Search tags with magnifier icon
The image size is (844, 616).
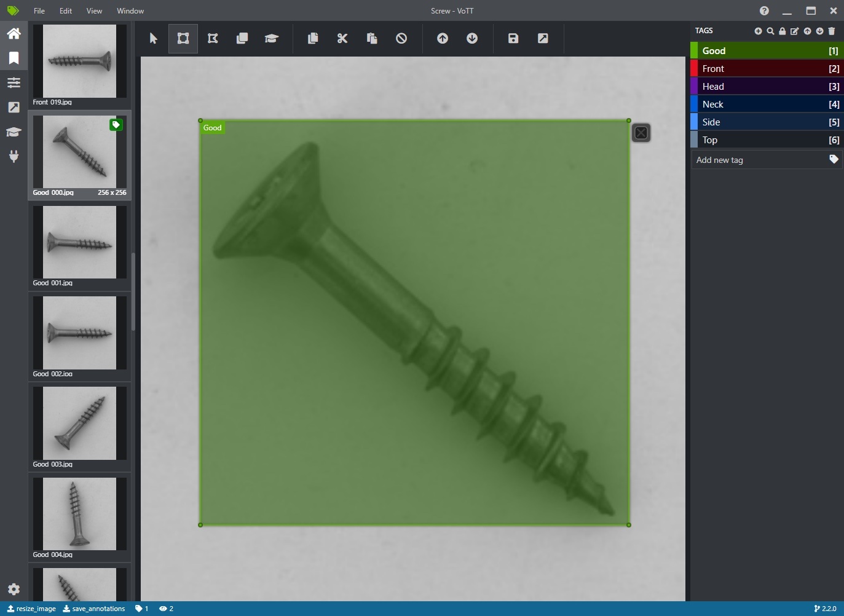click(x=770, y=31)
